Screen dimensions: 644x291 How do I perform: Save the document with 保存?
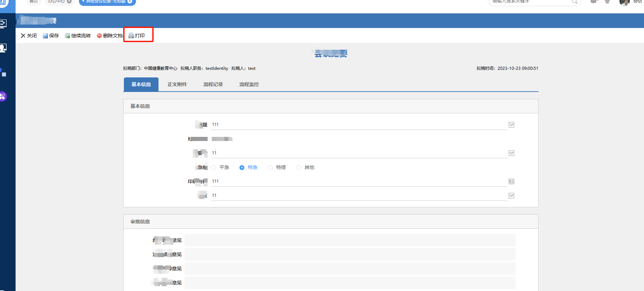51,36
